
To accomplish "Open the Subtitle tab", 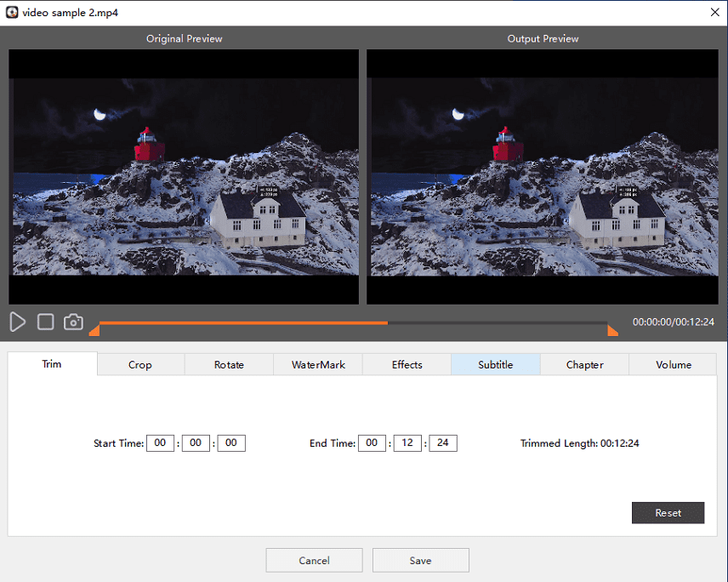I will tap(495, 364).
